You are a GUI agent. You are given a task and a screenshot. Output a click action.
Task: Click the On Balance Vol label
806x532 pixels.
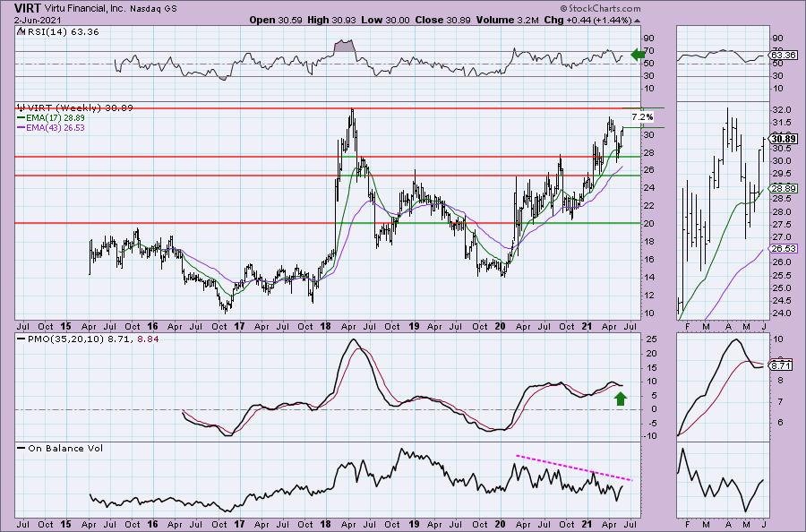(x=65, y=448)
